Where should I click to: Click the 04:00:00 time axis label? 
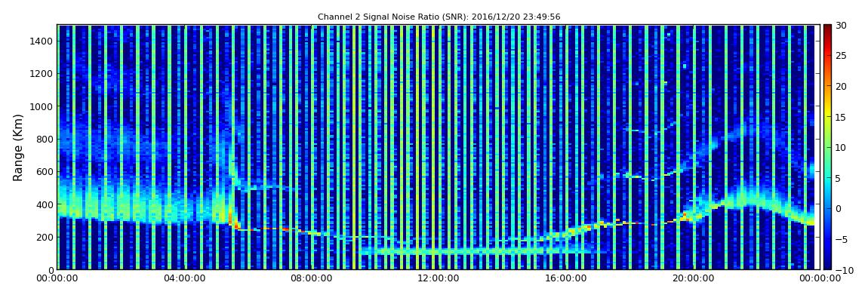[x=183, y=279]
